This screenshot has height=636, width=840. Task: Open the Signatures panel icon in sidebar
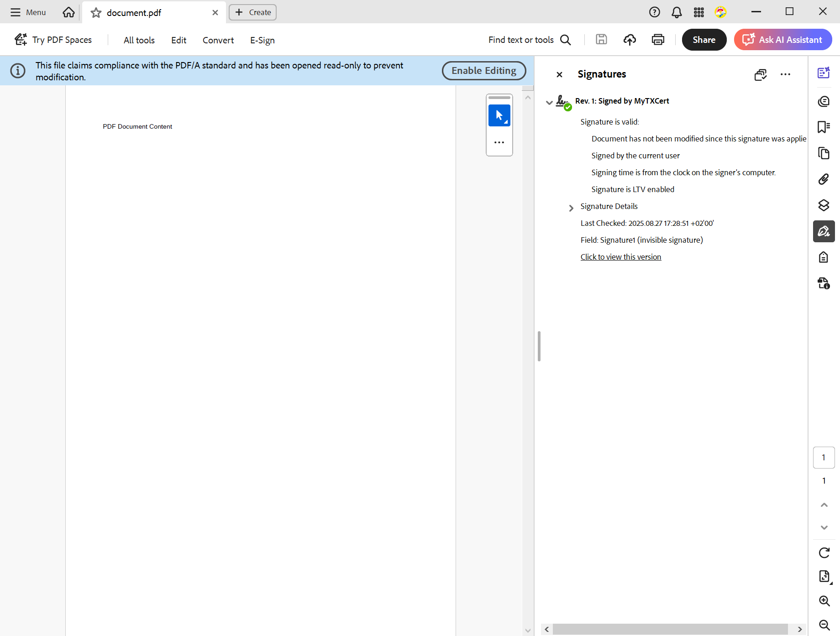coord(824,231)
